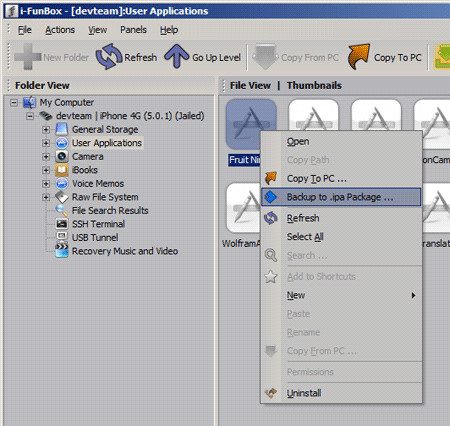Choose New in the context menu
The height and width of the screenshot is (426, 450).
coord(341,295)
